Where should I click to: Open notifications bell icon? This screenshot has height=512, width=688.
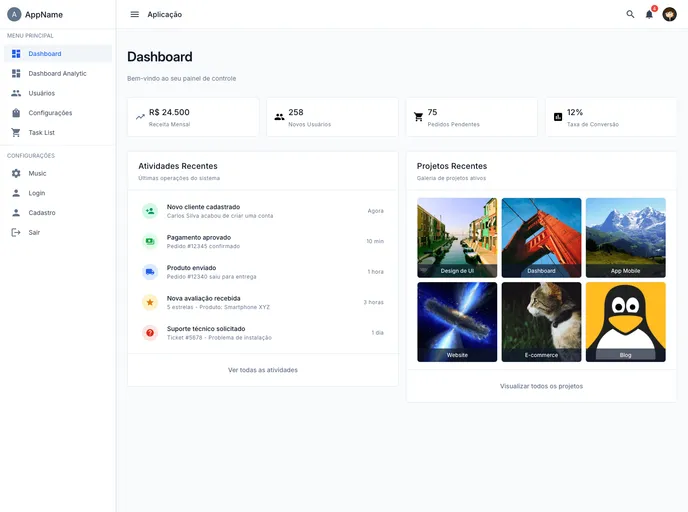point(649,14)
